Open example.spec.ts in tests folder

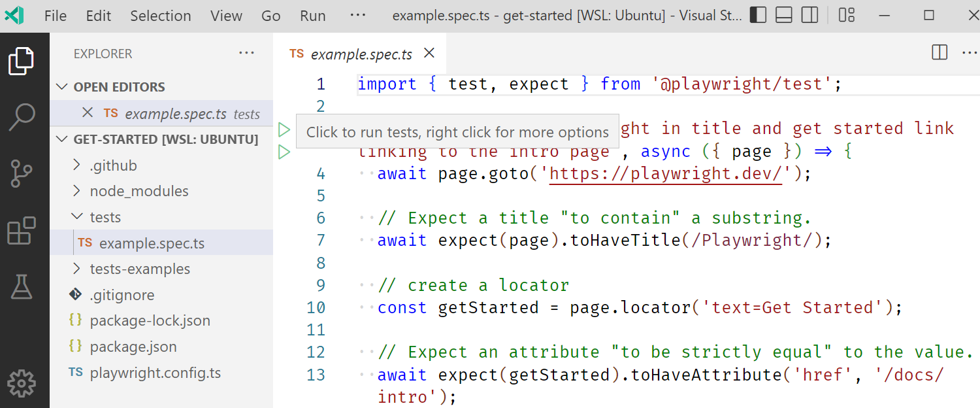pos(161,243)
